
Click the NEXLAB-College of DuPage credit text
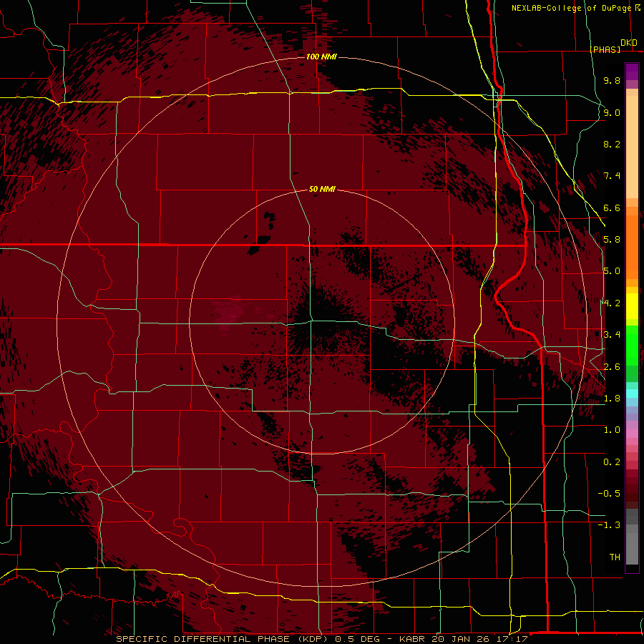572,8
